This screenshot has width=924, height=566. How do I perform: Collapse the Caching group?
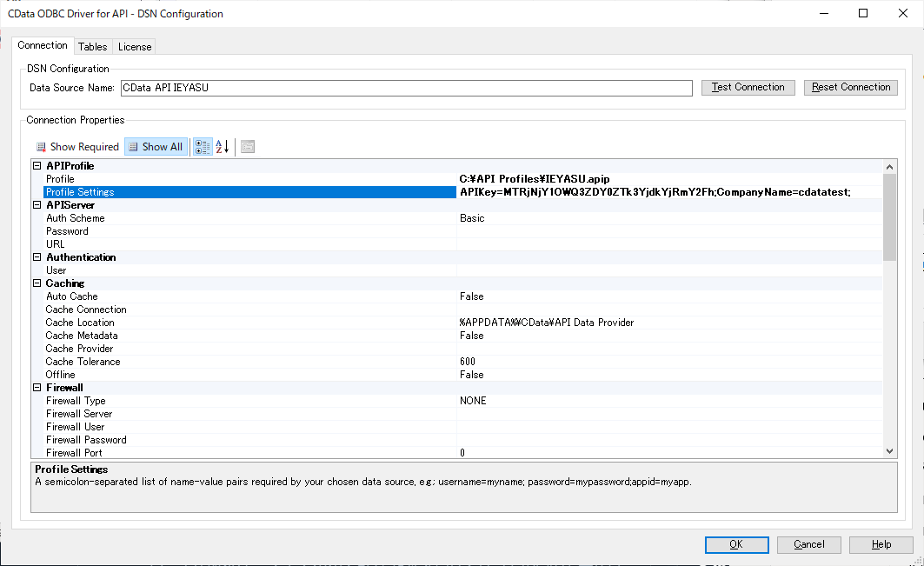coord(37,283)
